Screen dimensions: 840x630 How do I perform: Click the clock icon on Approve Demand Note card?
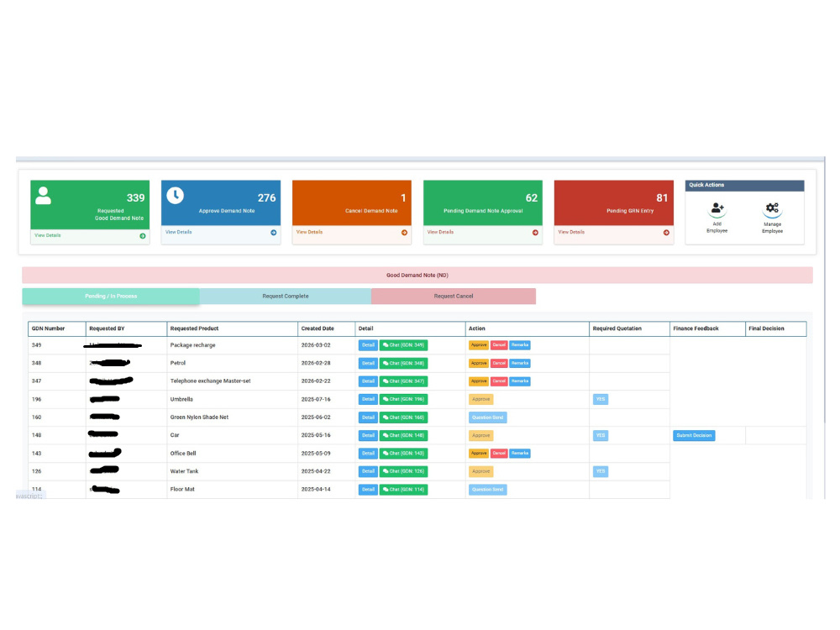pyautogui.click(x=176, y=196)
